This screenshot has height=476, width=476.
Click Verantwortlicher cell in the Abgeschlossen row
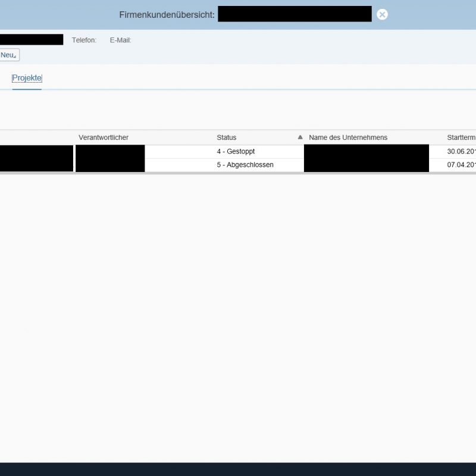110,165
